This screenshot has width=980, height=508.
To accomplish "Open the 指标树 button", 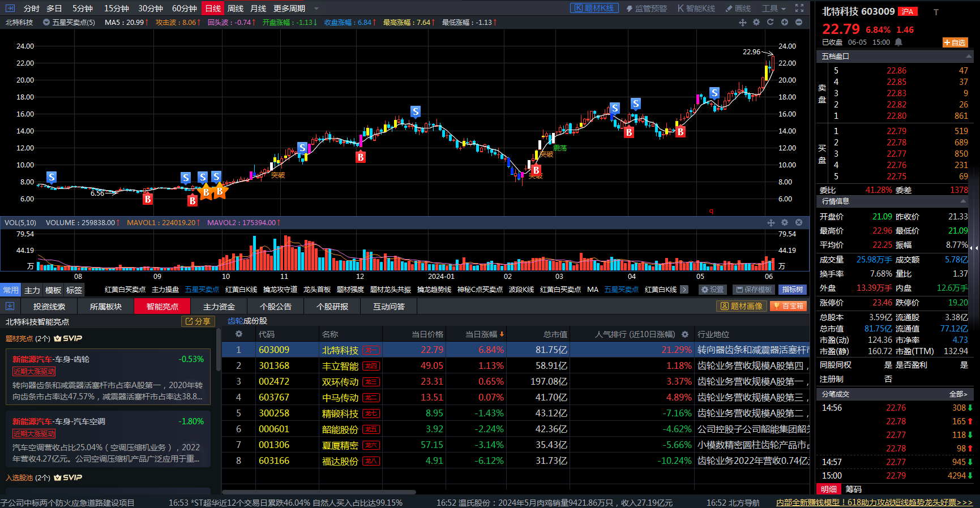I will (793, 289).
